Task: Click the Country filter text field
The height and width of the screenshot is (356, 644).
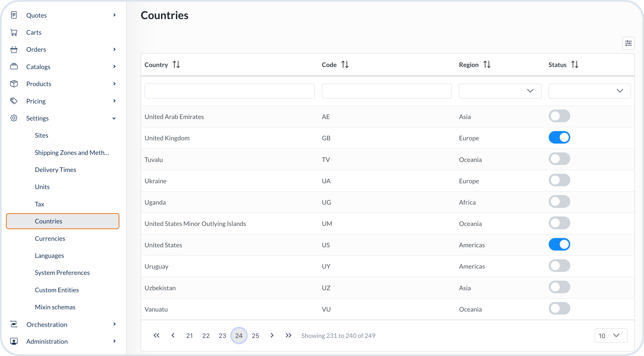Action: point(229,91)
